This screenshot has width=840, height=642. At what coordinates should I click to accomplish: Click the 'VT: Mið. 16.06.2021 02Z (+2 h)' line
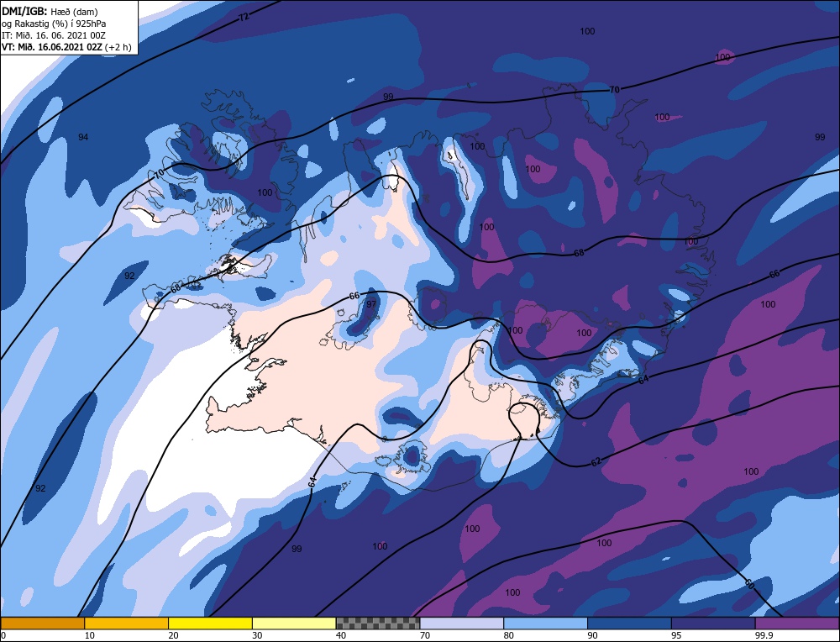(66, 46)
